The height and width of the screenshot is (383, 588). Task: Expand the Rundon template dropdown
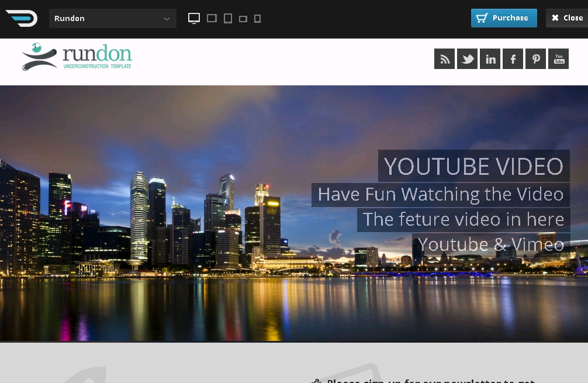(x=113, y=19)
